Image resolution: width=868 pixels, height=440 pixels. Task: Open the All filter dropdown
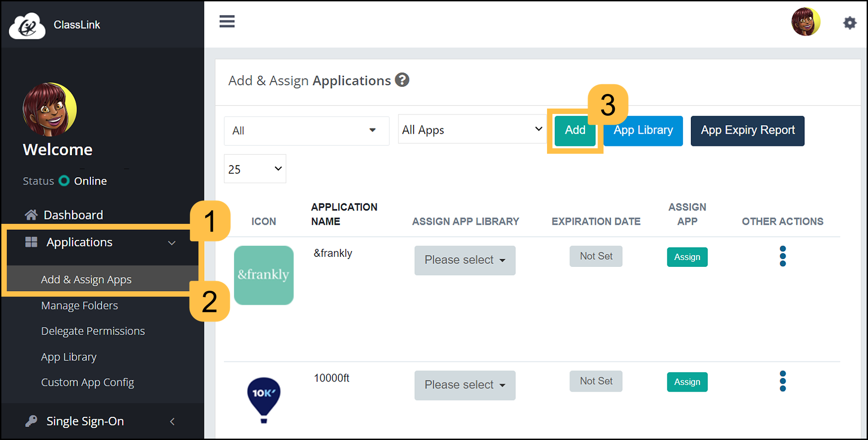(x=306, y=131)
